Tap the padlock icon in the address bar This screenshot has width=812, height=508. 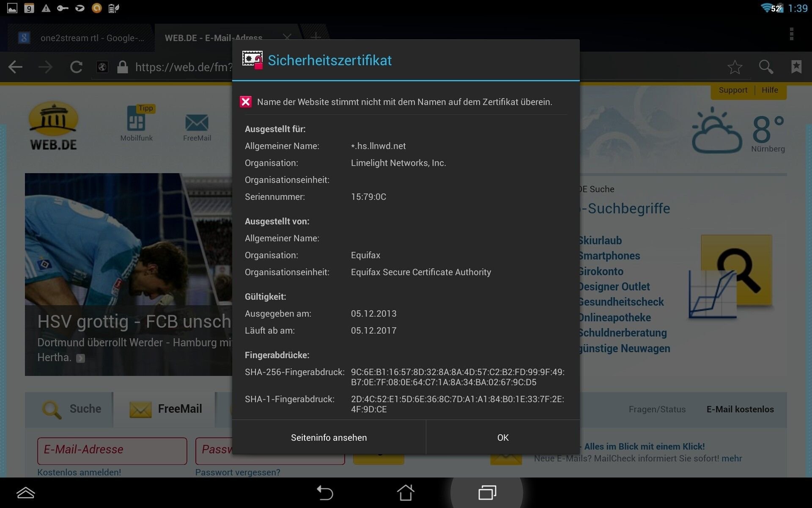pyautogui.click(x=123, y=67)
